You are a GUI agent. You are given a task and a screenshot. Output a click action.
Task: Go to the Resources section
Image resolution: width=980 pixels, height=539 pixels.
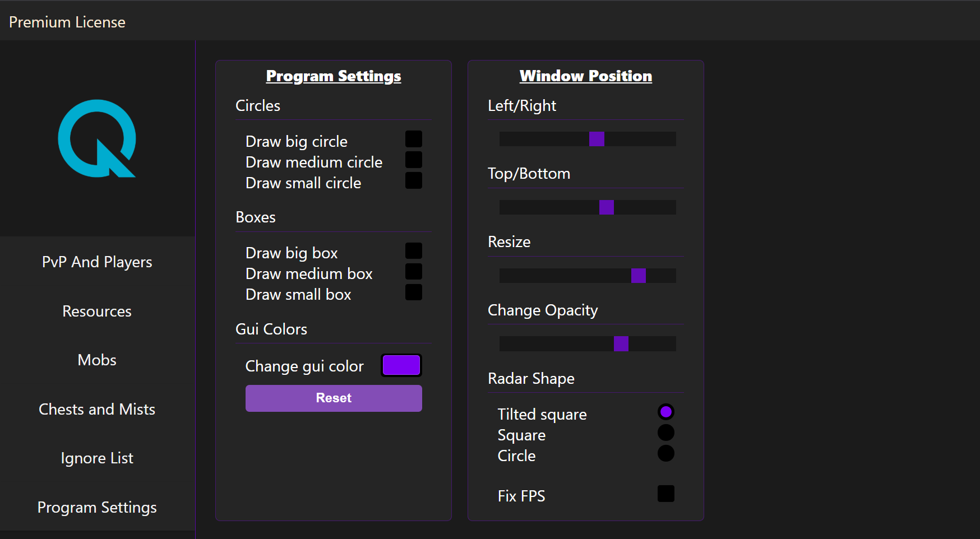tap(97, 311)
